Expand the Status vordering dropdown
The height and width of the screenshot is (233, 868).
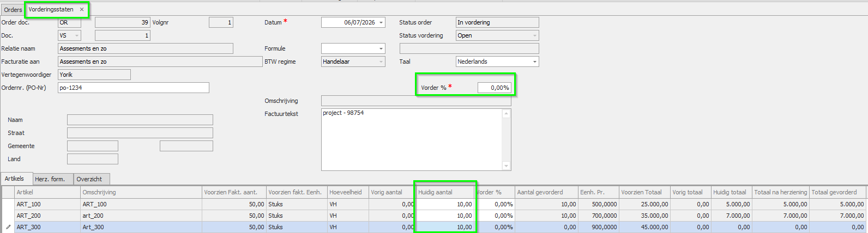[535, 35]
